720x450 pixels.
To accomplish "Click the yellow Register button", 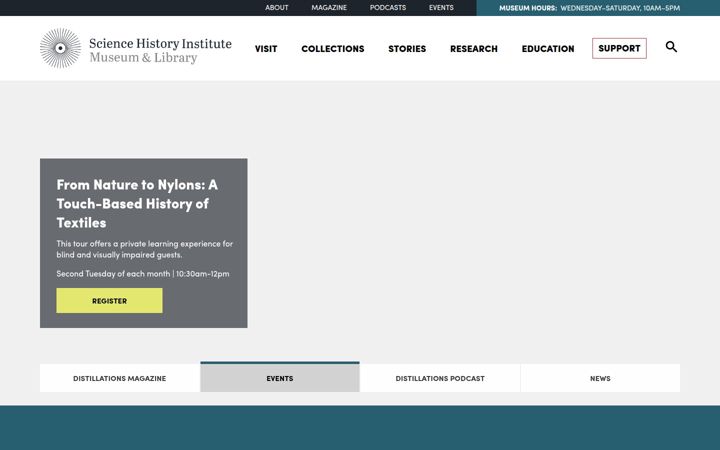I will point(109,301).
